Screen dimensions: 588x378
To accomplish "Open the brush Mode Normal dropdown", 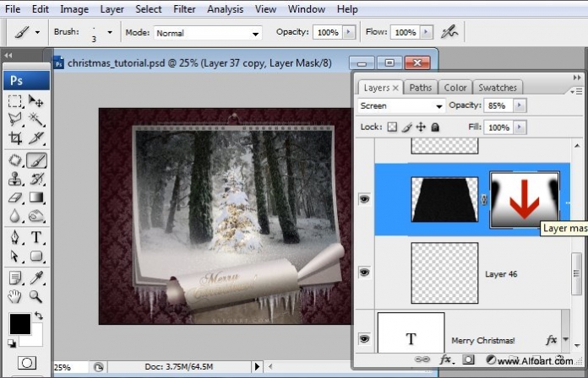I will pyautogui.click(x=208, y=33).
